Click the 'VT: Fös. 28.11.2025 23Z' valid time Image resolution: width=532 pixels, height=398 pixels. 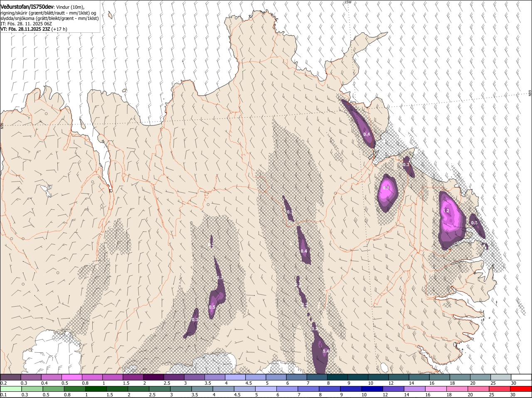tap(25, 29)
